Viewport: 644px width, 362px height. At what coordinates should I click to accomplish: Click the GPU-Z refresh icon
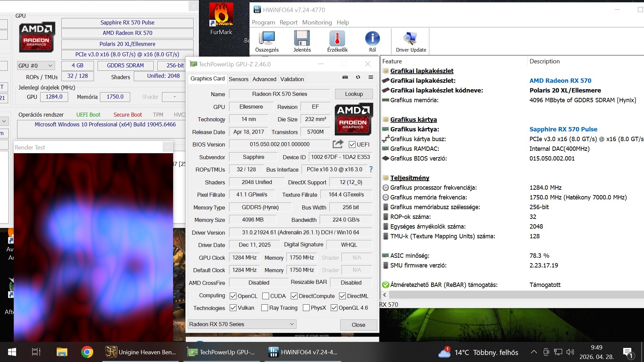tap(358, 77)
